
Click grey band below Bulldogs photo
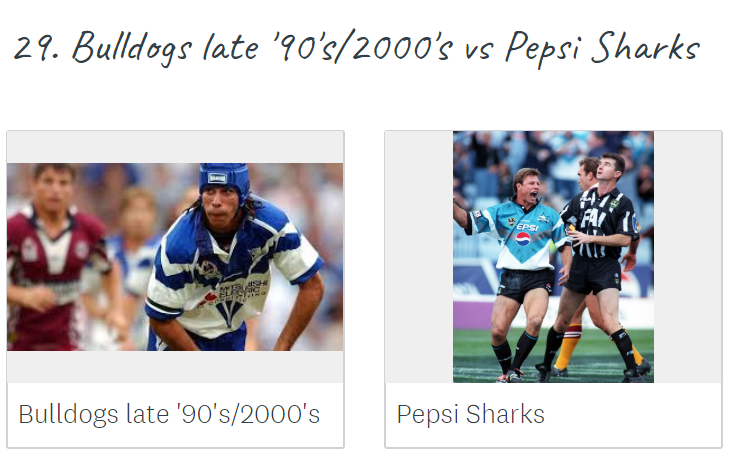point(175,367)
